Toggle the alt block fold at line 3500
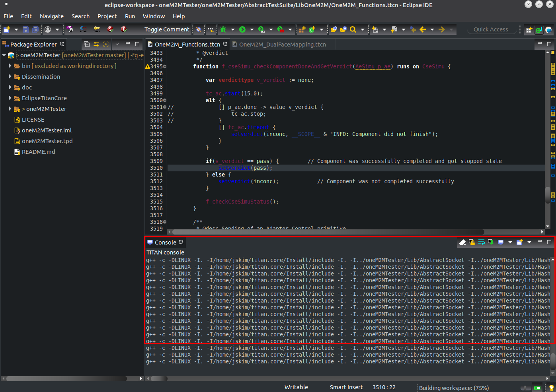The height and width of the screenshot is (392, 556). [165, 100]
